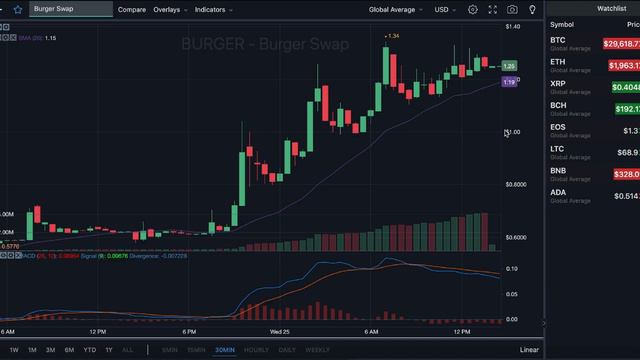Close the MACD indicator with its X icon
640x360 pixels.
click(18, 256)
